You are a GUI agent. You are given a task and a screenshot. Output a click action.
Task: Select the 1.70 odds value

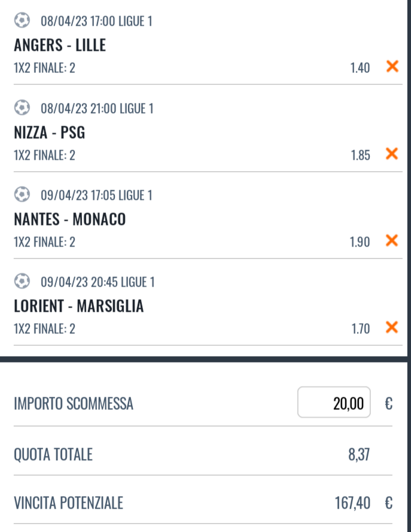361,329
